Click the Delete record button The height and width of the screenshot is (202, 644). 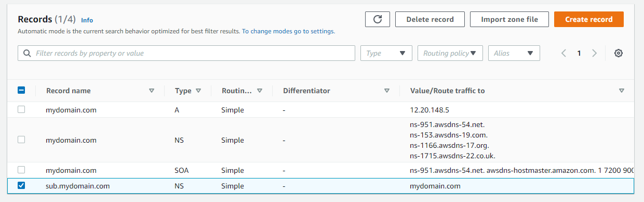pos(430,19)
